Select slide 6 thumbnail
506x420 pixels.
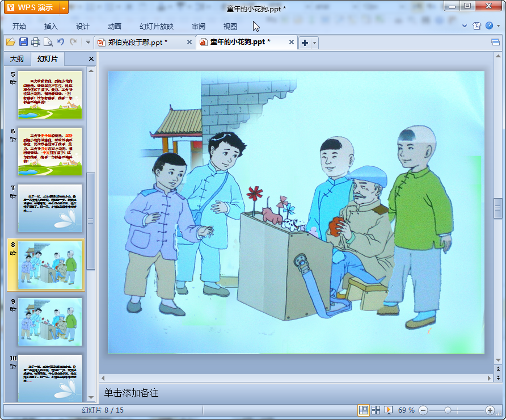click(x=50, y=152)
